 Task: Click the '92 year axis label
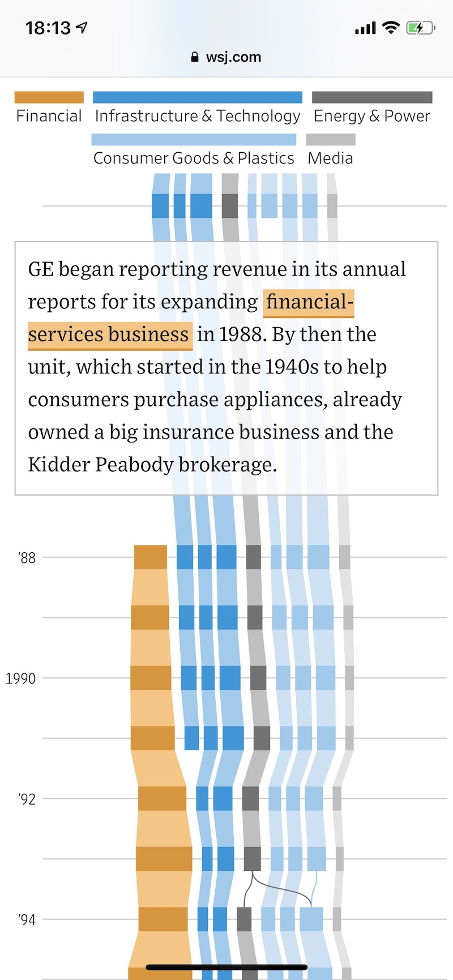[27, 799]
